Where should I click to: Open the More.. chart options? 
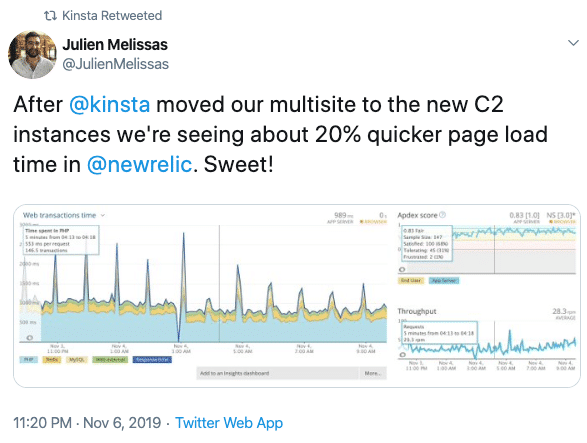pyautogui.click(x=373, y=373)
